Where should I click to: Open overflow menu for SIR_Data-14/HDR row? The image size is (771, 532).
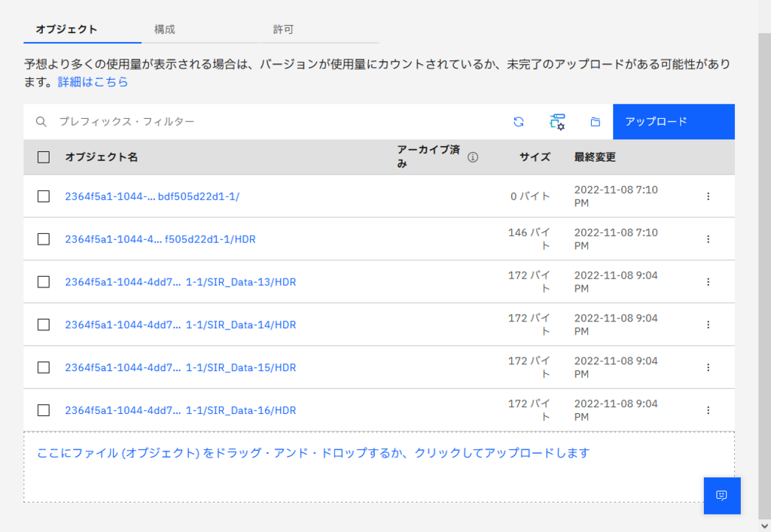708,325
